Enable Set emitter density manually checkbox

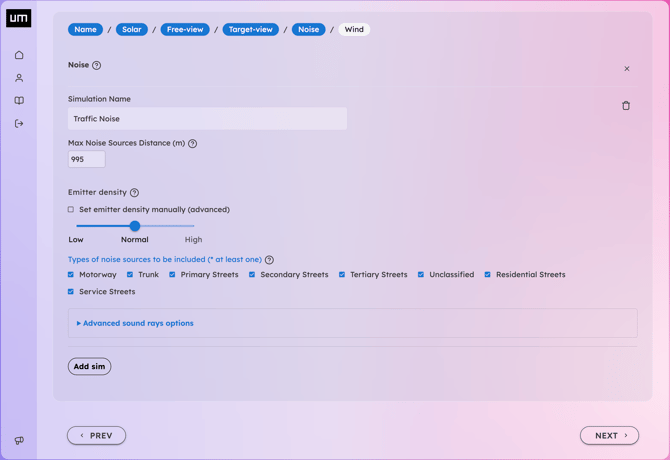click(x=71, y=209)
